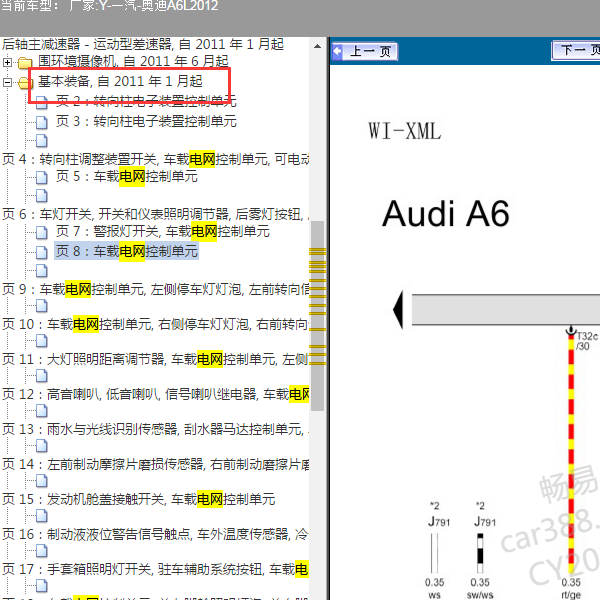Open page 11 大灯照明距离调节器 entry

(155, 359)
